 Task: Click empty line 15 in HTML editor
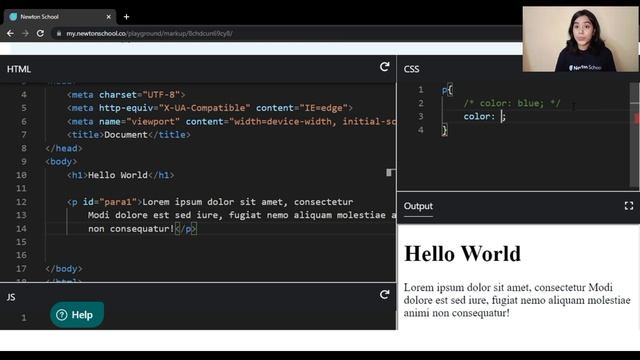[x=220, y=242]
